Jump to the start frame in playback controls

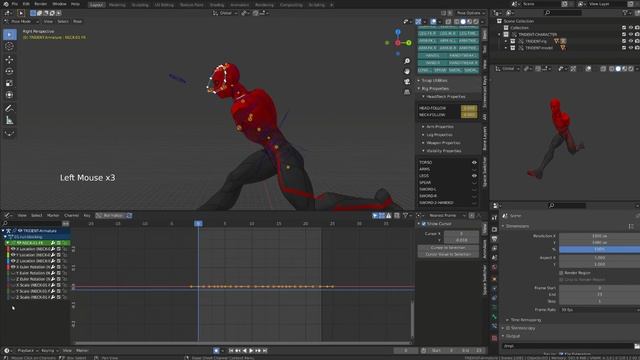[x=231, y=351]
